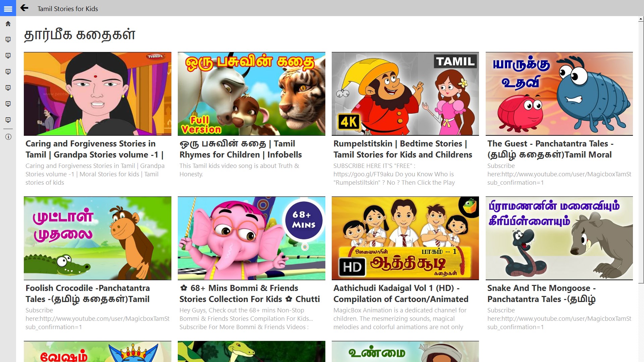
Task: Open Rumpelstitskin Bedtime Stories title
Action: pos(402,149)
